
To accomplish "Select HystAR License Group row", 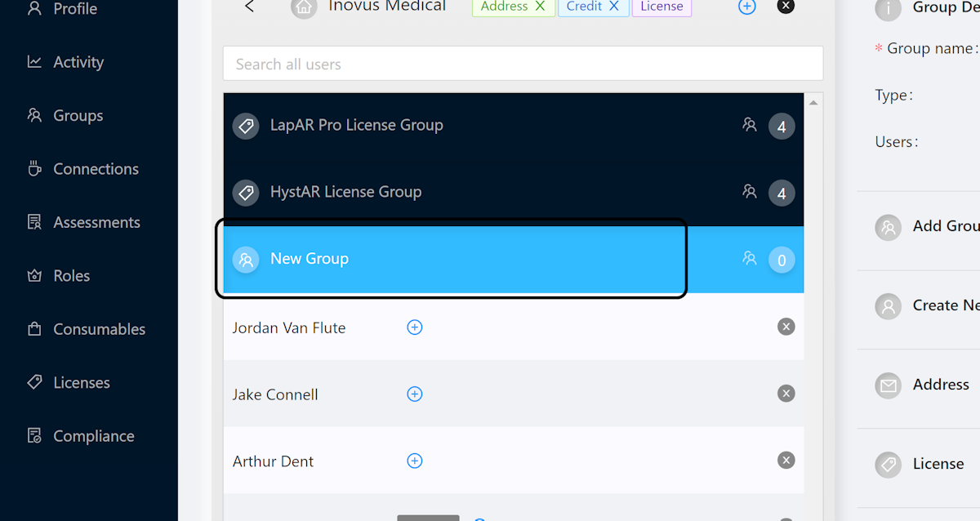I will point(514,193).
